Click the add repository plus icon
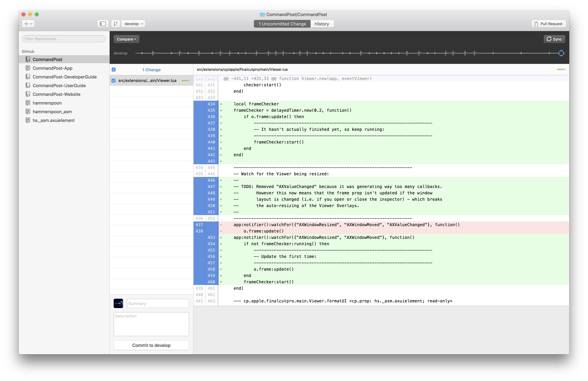 click(26, 23)
